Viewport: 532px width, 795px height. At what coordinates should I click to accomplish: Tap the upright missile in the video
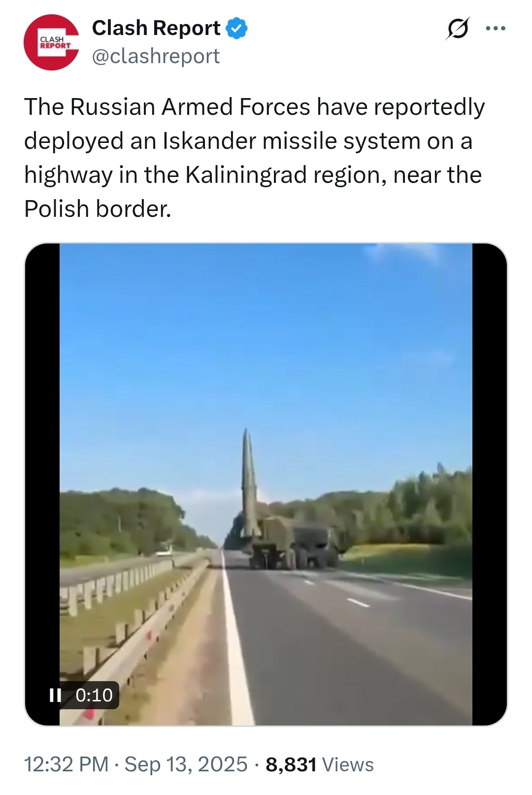tap(249, 483)
